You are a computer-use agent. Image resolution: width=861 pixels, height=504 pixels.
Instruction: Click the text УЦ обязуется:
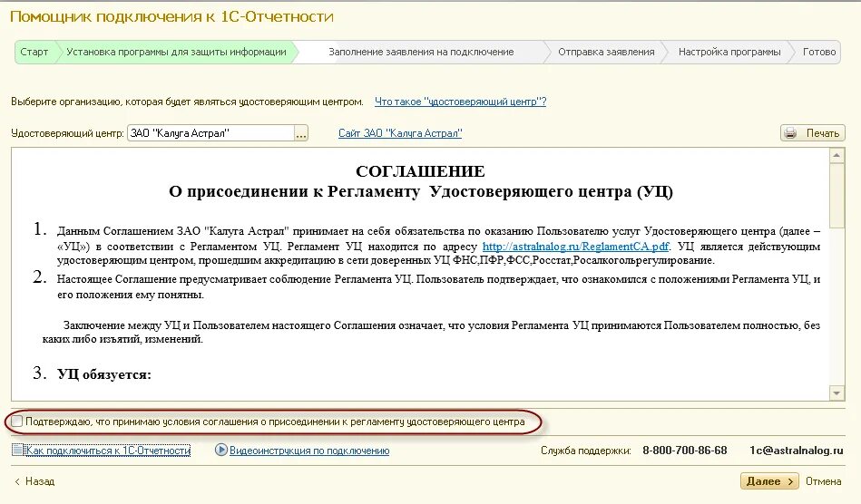point(103,374)
